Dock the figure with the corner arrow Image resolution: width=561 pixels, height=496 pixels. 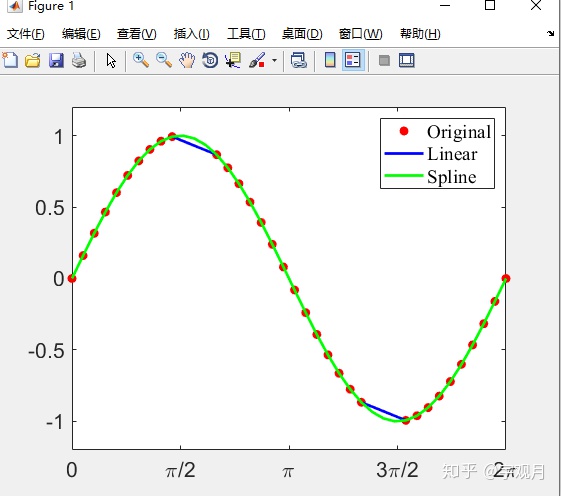point(550,34)
